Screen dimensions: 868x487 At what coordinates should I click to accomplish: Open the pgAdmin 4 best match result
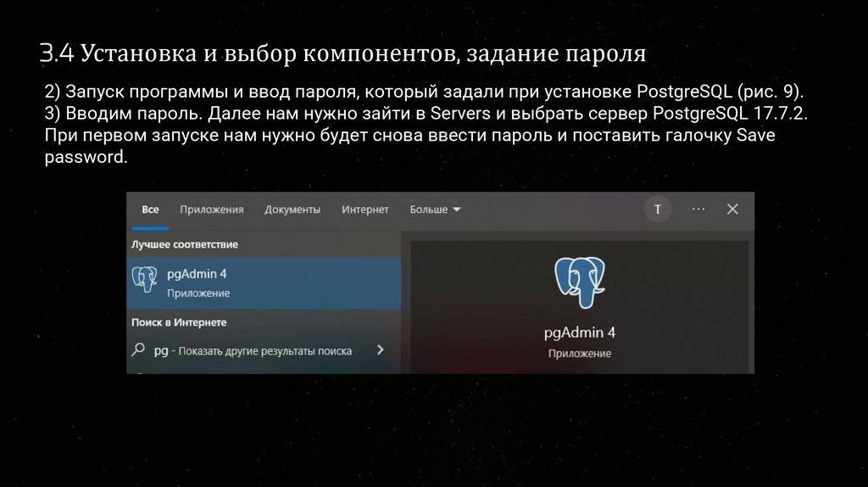tap(264, 283)
